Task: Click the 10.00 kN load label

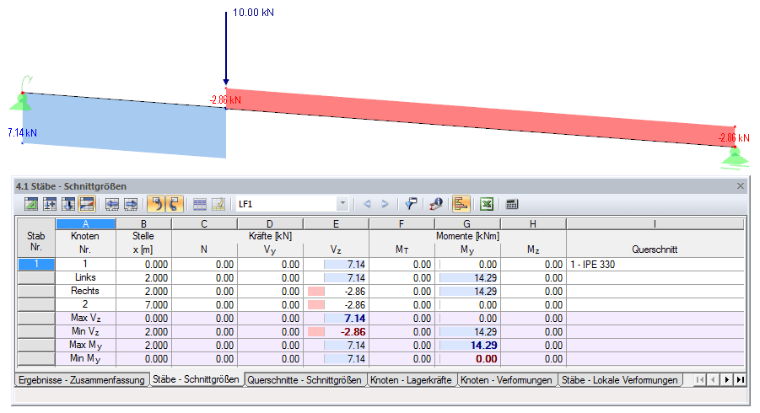Action: (x=253, y=13)
